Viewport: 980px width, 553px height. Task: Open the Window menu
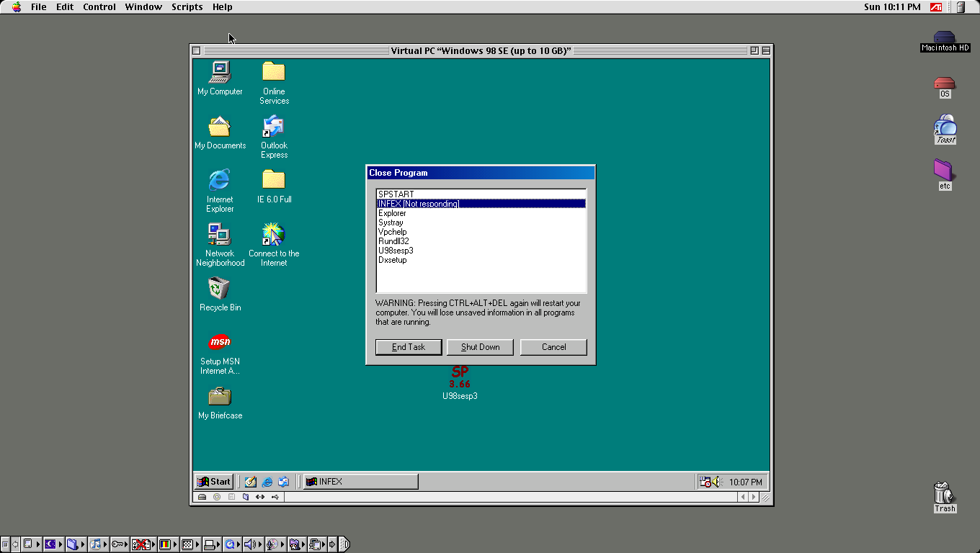click(x=143, y=7)
